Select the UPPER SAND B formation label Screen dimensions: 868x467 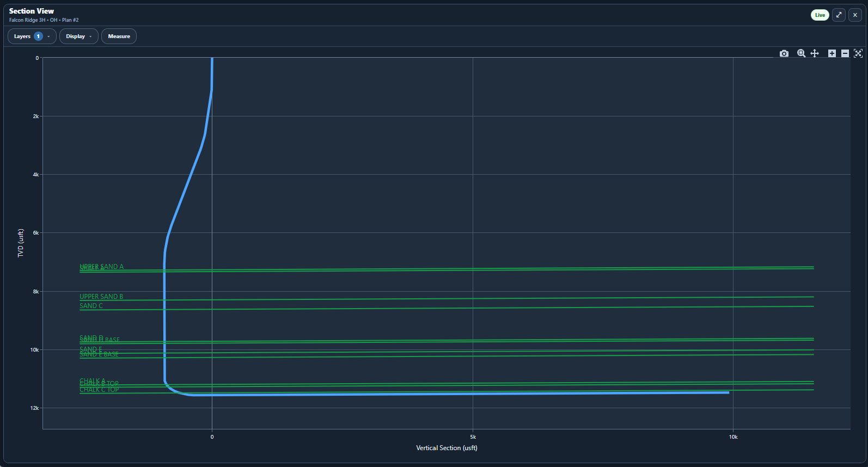click(x=101, y=297)
